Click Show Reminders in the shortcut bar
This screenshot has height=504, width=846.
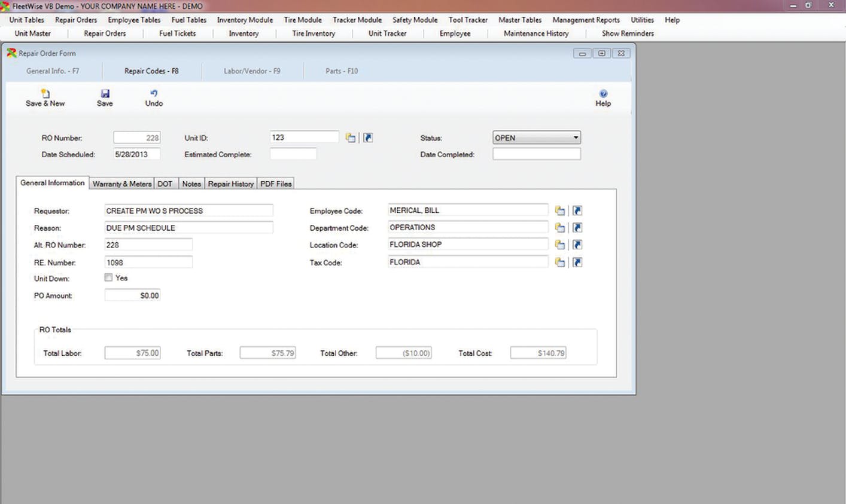point(627,33)
